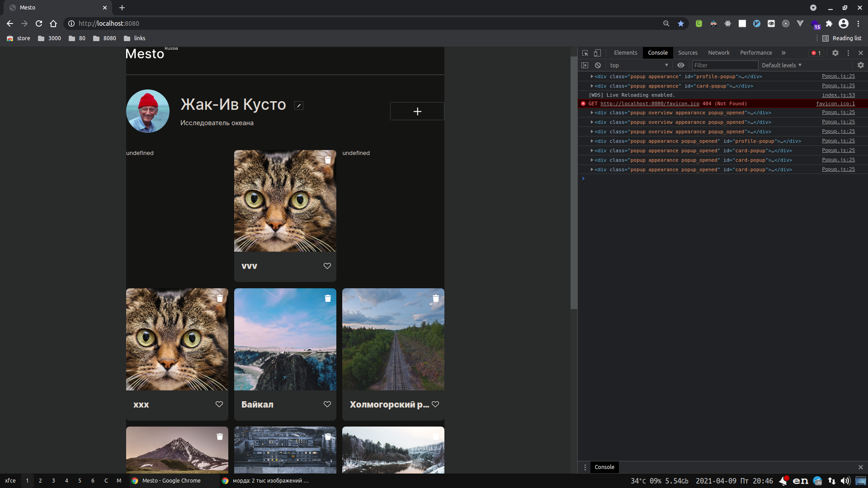The width and height of the screenshot is (868, 488).
Task: Like the 'vvv' card with the heart
Action: click(327, 266)
